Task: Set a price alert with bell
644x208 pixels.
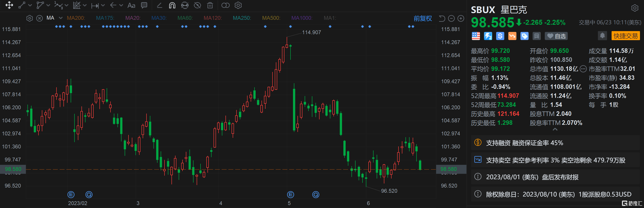Action: point(602,36)
